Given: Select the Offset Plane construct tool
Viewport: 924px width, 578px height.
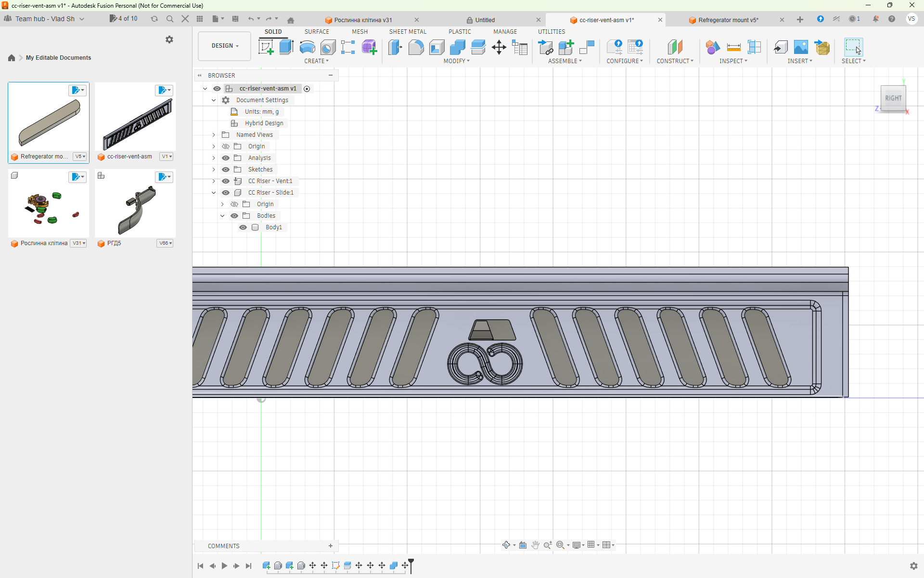Looking at the screenshot, I should (675, 47).
